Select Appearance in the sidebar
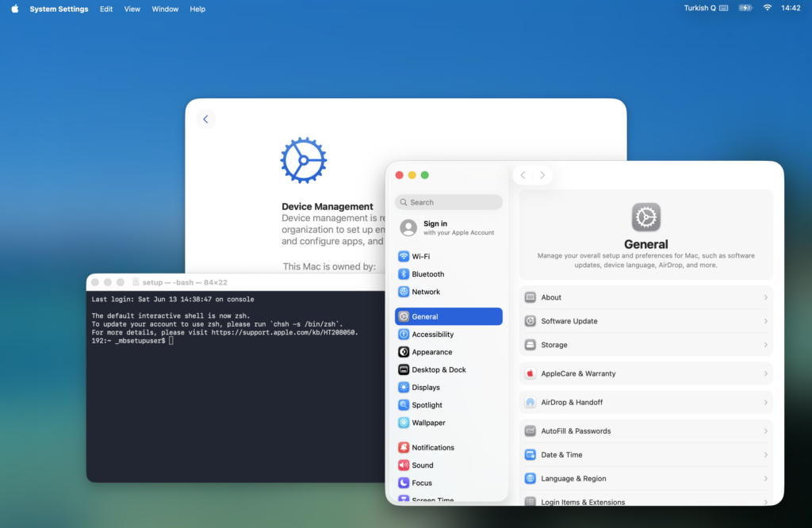 coord(449,352)
